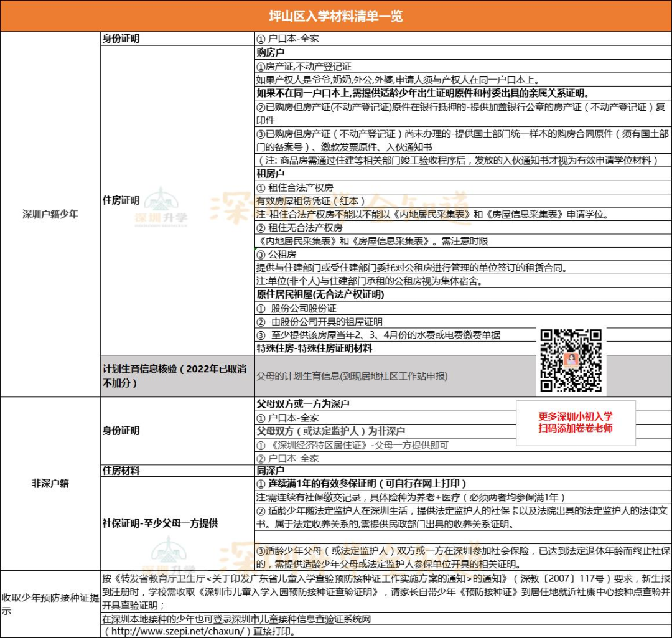Click the QR code image
672x638 pixels.
571,360
